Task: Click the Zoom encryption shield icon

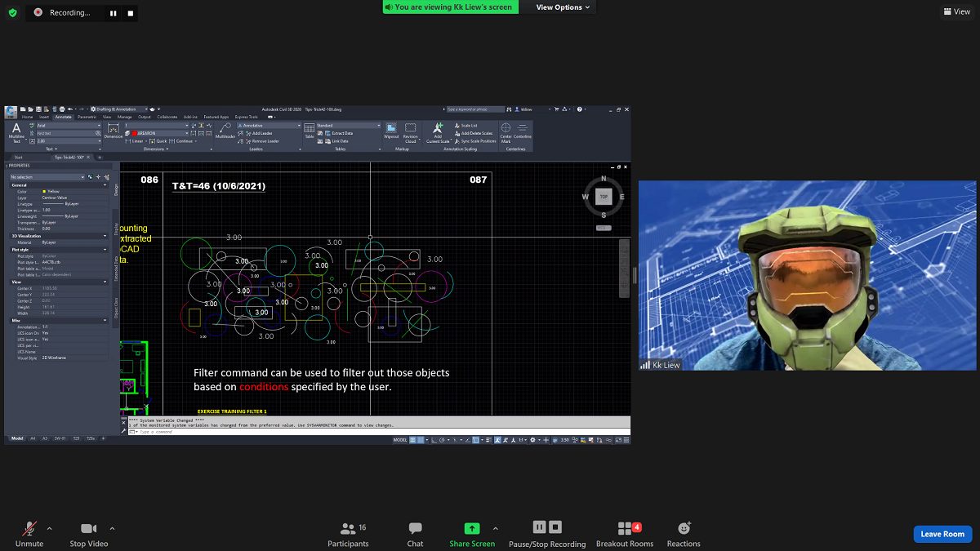Action: pyautogui.click(x=12, y=12)
